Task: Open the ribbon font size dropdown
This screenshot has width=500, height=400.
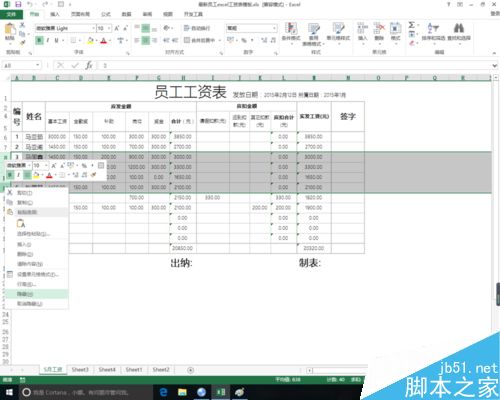Action: coord(109,28)
